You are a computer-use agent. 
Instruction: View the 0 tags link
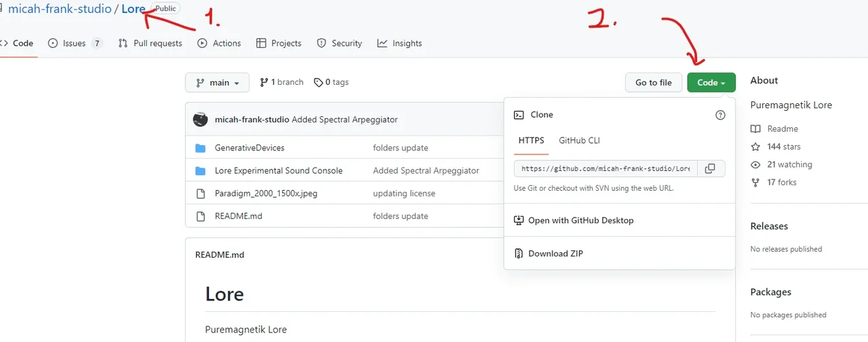tap(331, 82)
